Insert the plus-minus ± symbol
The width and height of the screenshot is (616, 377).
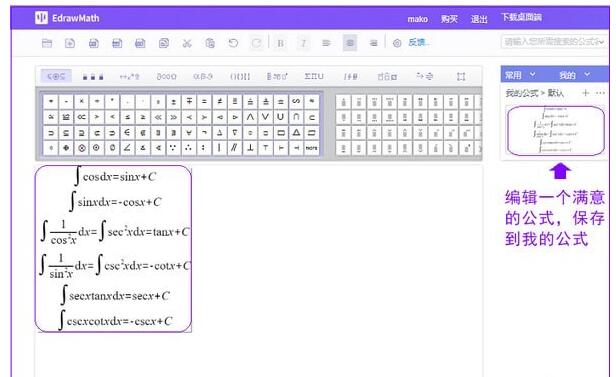[173, 102]
